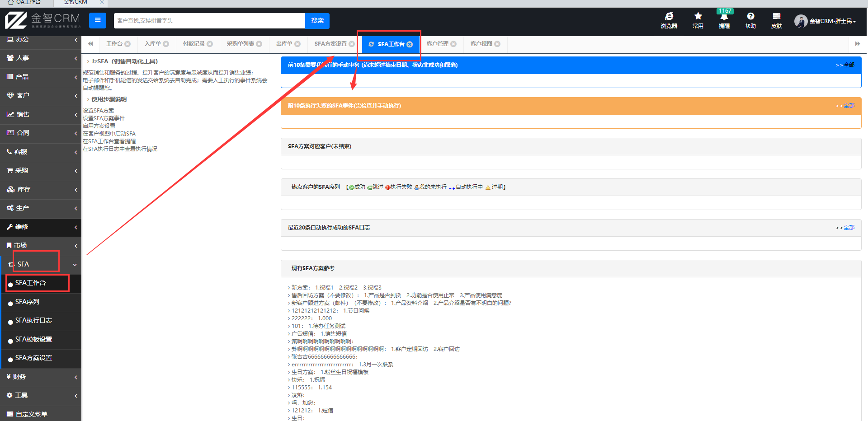Click the 采购 shopping cart icon in sidebar

(x=9, y=170)
